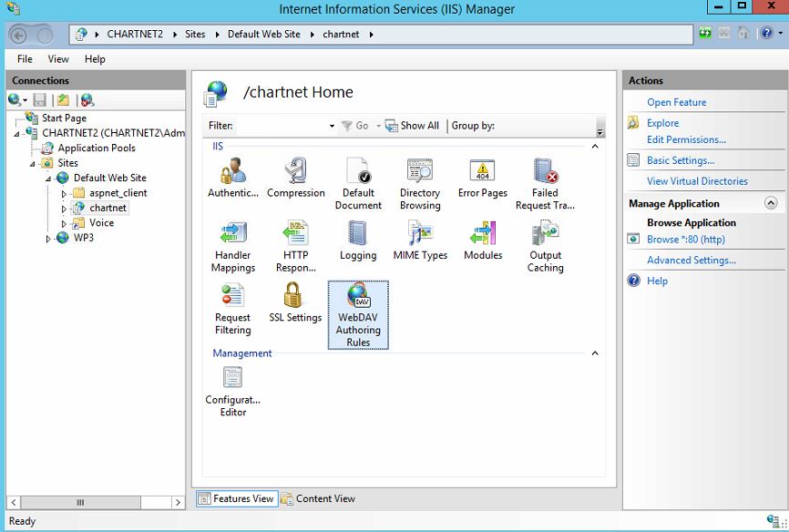Open Request Filtering feature
Viewport: 789px width, 532px height.
click(x=233, y=309)
